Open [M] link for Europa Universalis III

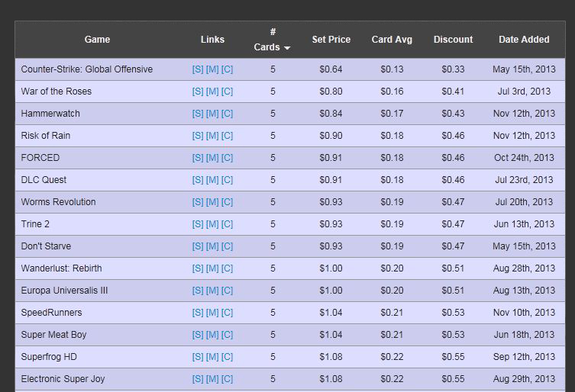212,291
